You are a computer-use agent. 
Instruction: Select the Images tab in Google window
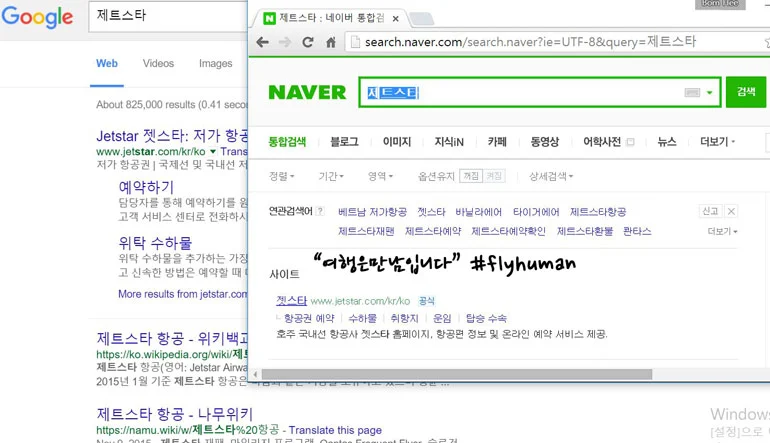(x=216, y=63)
